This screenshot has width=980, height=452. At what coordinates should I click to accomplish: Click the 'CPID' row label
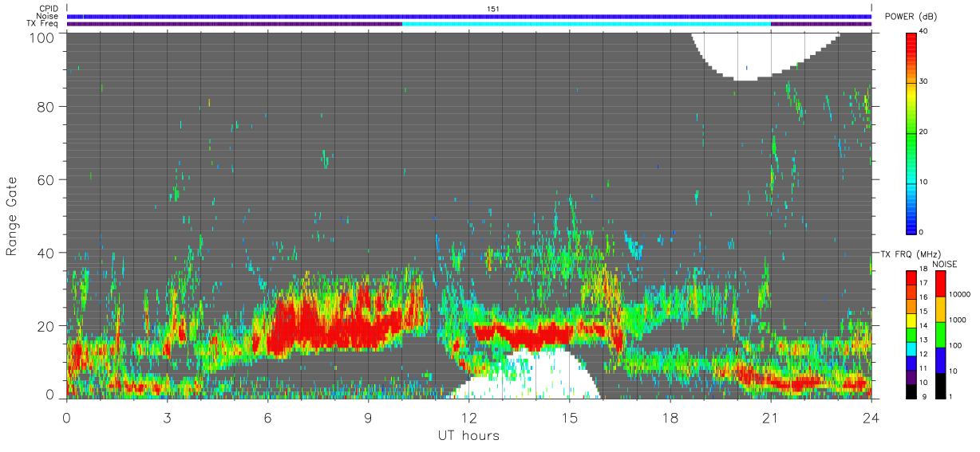tap(47, 8)
